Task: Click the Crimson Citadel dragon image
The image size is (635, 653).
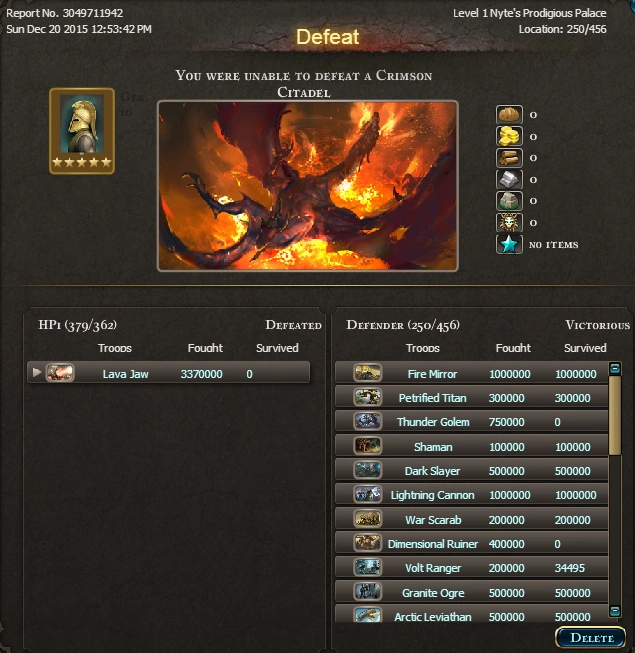Action: coord(308,186)
